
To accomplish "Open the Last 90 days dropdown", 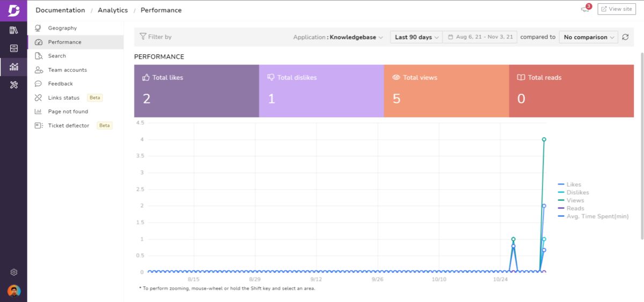I will pos(416,37).
